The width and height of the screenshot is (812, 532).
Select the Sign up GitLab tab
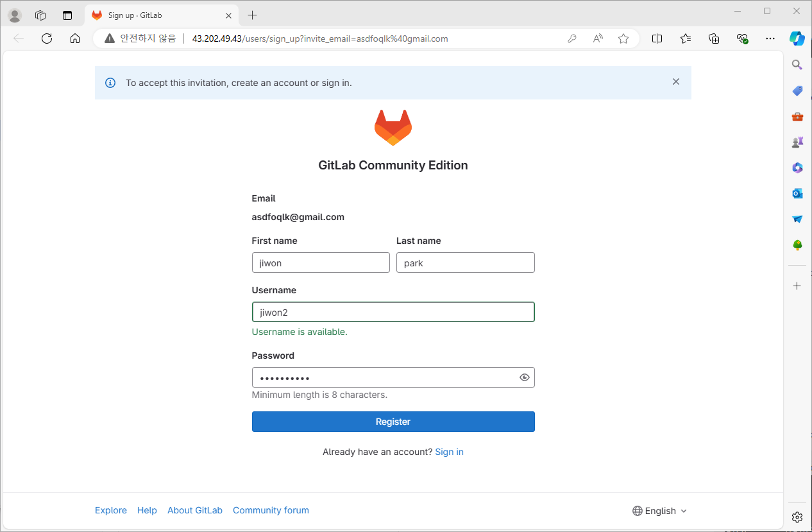point(160,15)
